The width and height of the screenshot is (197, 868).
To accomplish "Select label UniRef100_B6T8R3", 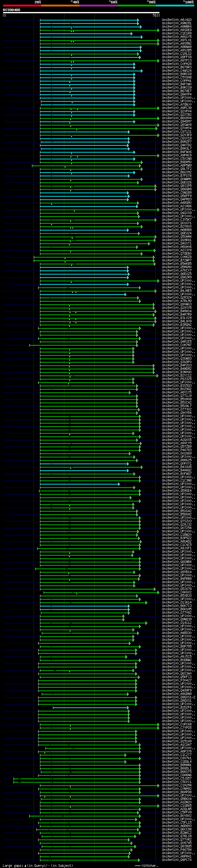I will [x=177, y=67].
